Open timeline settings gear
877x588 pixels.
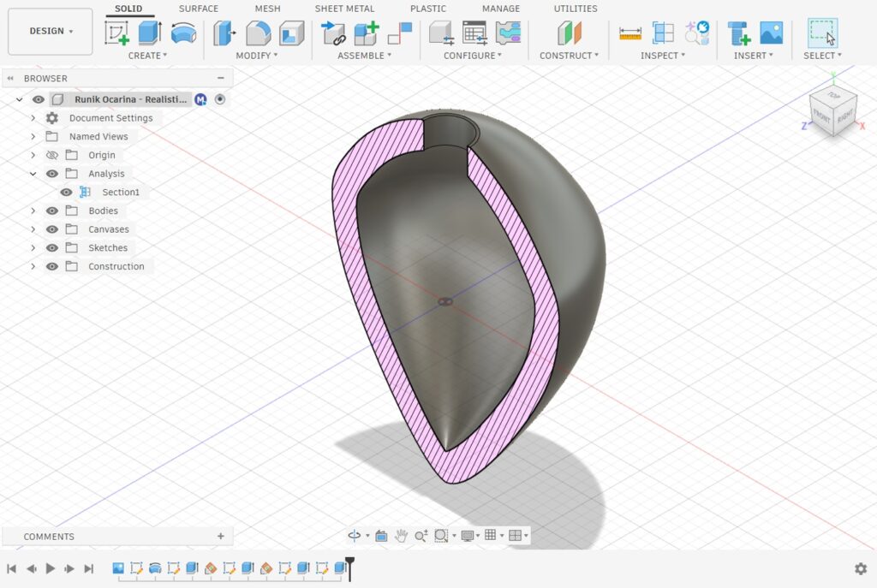[861, 568]
